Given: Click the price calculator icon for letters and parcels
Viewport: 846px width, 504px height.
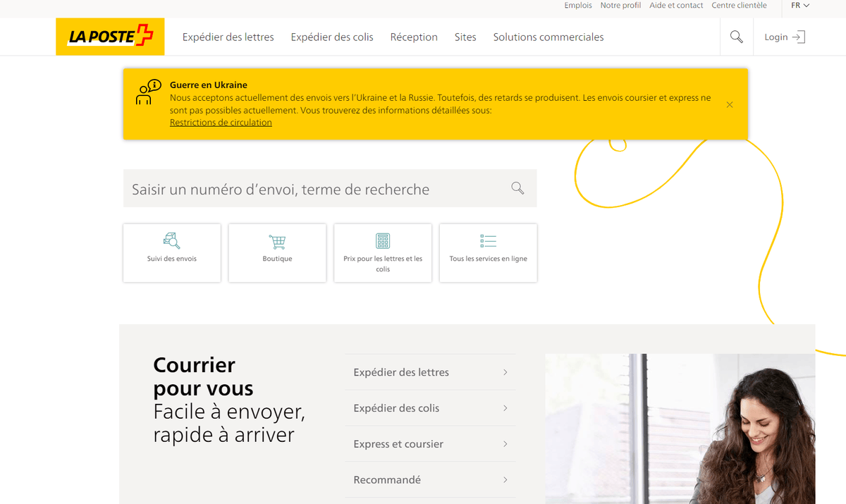Looking at the screenshot, I should pyautogui.click(x=382, y=240).
